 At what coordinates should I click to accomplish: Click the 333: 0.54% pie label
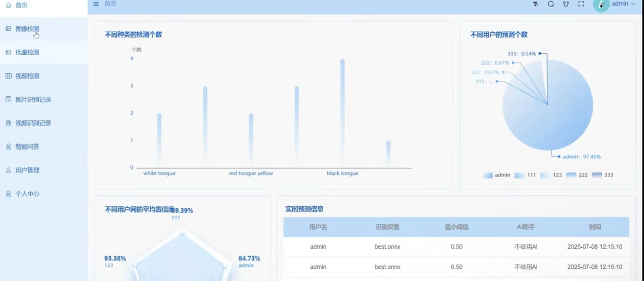[521, 53]
